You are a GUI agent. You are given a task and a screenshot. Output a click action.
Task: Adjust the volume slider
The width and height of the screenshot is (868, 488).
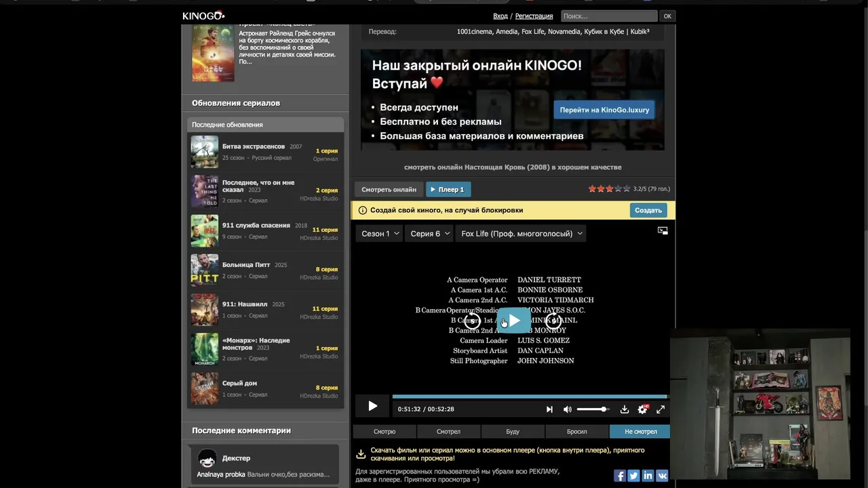pyautogui.click(x=593, y=409)
